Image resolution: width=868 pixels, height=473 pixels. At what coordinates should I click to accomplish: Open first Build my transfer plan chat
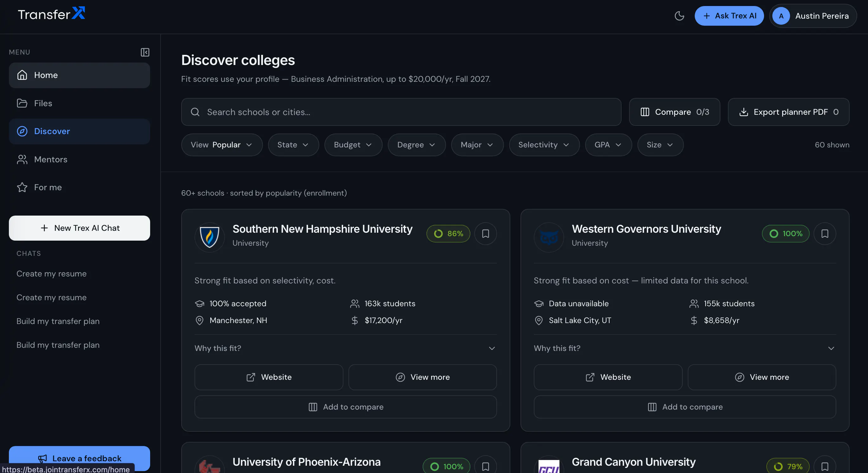[x=58, y=321]
